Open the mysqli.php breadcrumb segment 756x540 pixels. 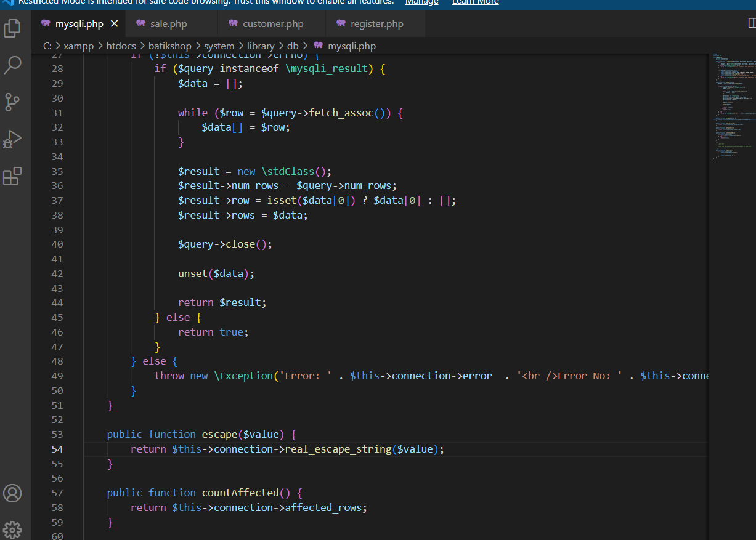[x=352, y=46]
